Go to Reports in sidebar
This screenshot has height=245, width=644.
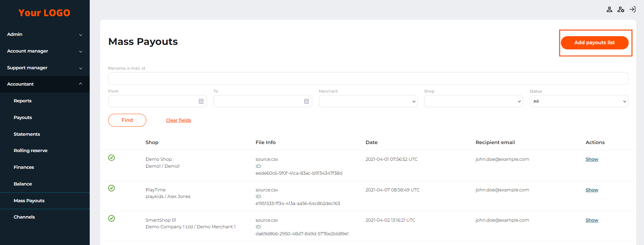(23, 101)
